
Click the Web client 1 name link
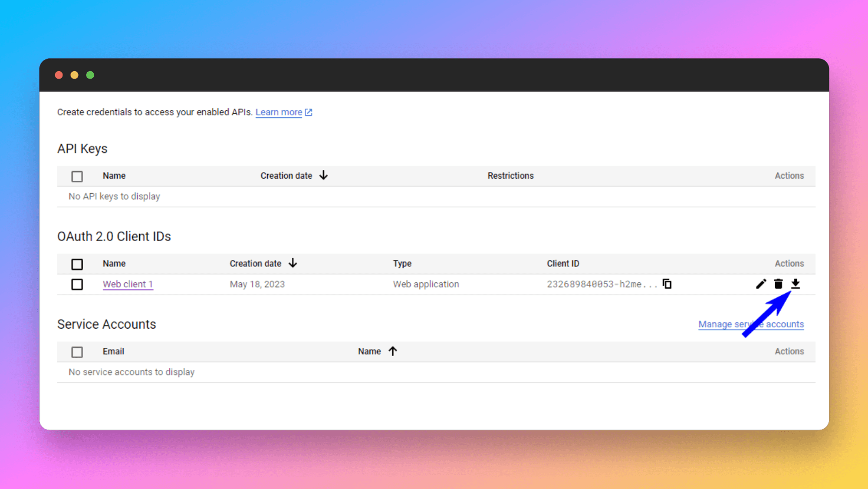[x=127, y=284]
